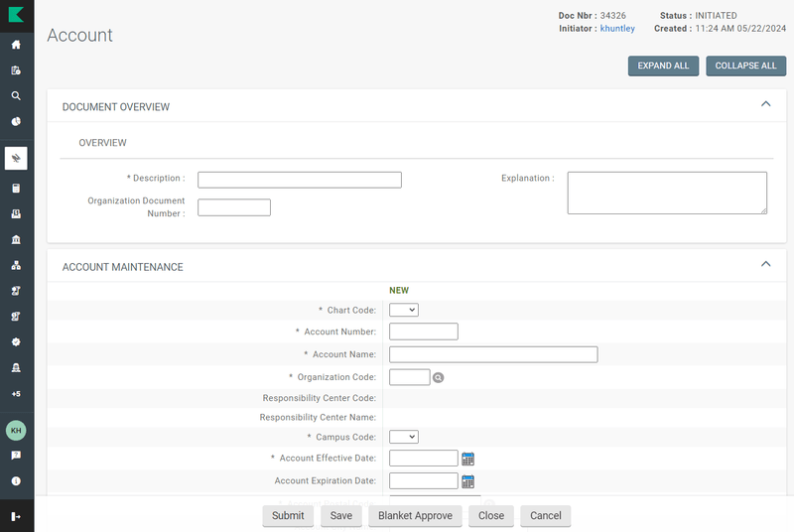Screen dimensions: 794x532
Task: Focus the Description input field
Action: pyautogui.click(x=300, y=180)
